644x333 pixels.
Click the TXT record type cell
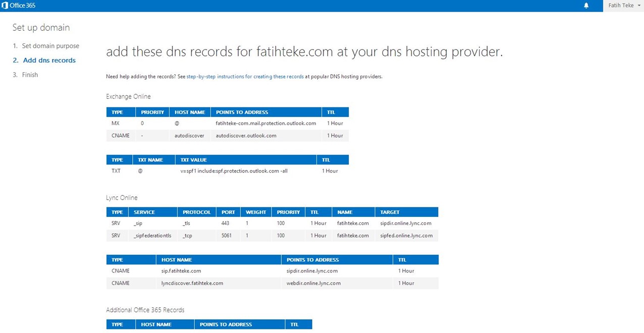pyautogui.click(x=116, y=171)
